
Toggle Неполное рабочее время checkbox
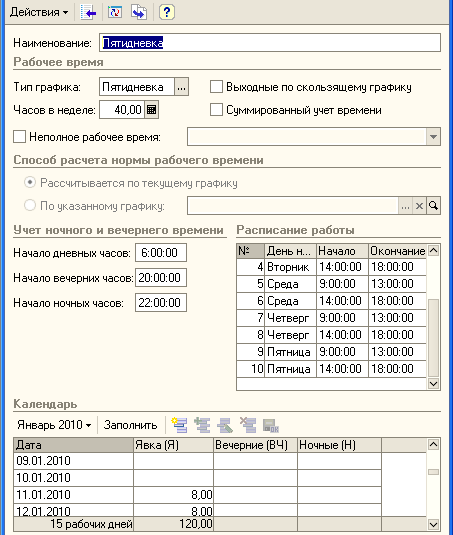click(x=19, y=137)
